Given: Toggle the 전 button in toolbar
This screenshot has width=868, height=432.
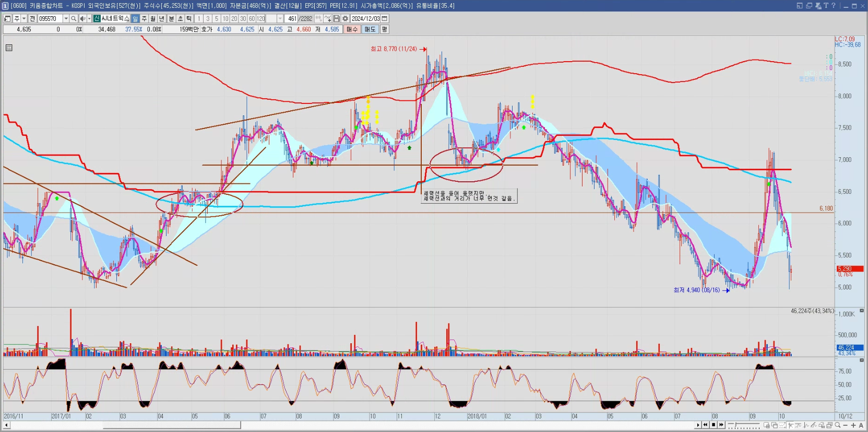Looking at the screenshot, I should point(32,18).
